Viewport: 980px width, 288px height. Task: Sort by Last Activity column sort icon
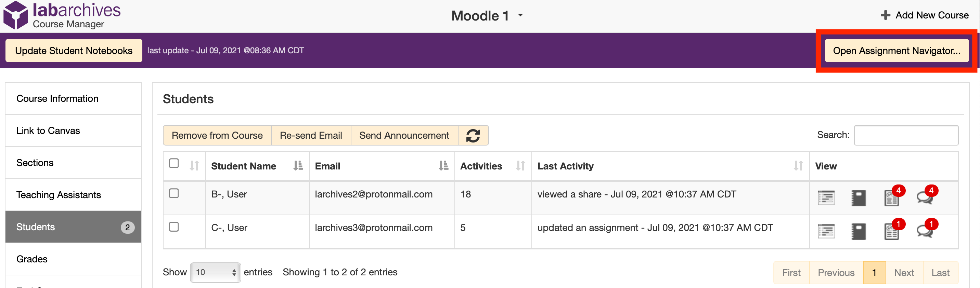point(798,166)
